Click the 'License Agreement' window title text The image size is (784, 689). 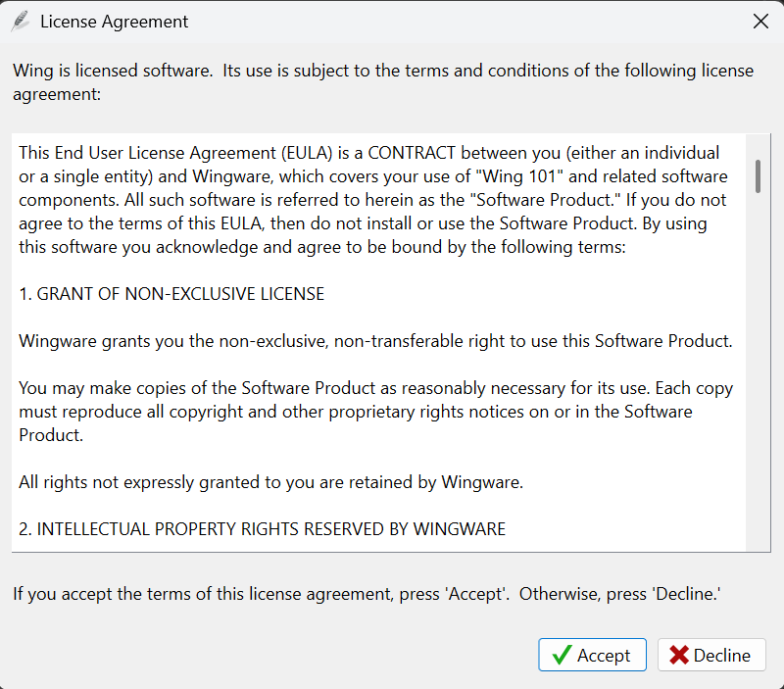[114, 22]
